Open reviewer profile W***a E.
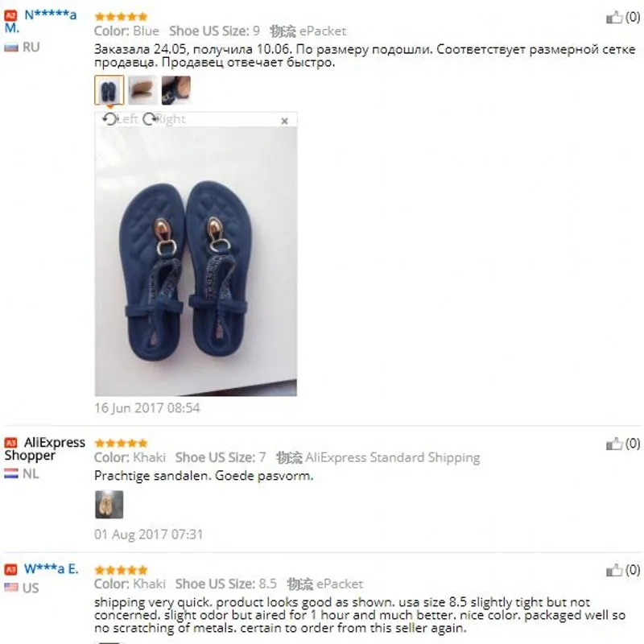The width and height of the screenshot is (644, 644). [x=51, y=569]
